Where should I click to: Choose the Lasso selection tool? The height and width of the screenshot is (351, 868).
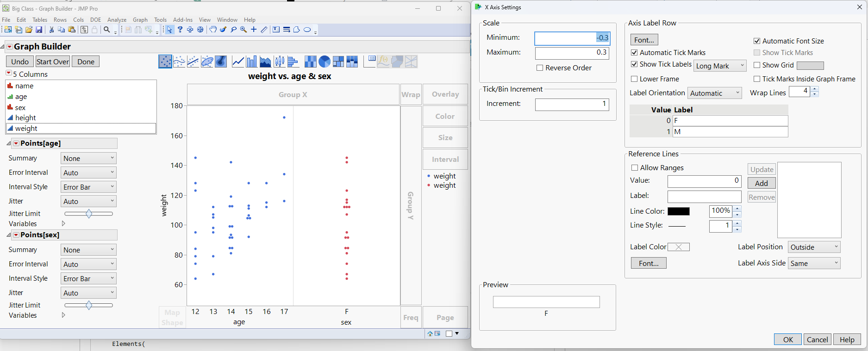point(233,30)
